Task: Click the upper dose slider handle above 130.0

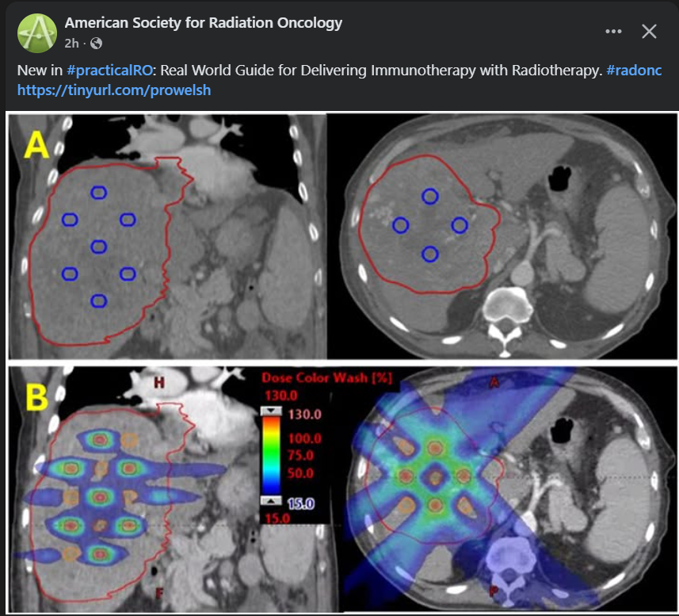Action: pyautogui.click(x=272, y=411)
